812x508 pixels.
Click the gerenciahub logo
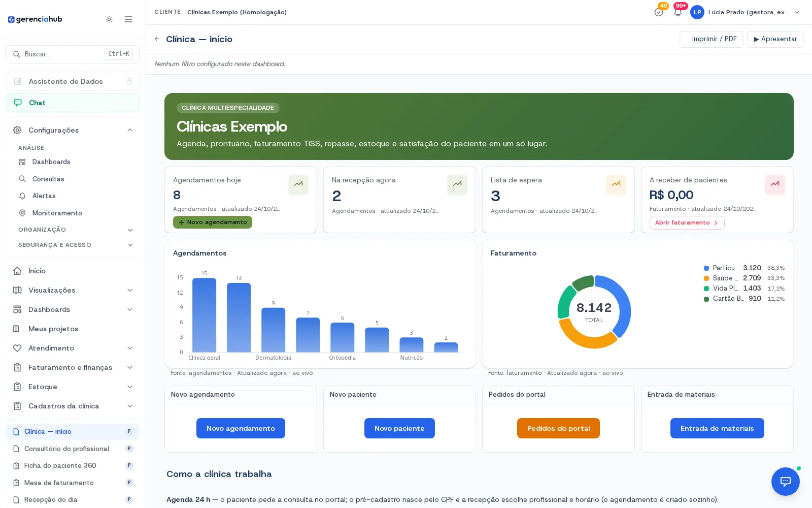[35, 19]
